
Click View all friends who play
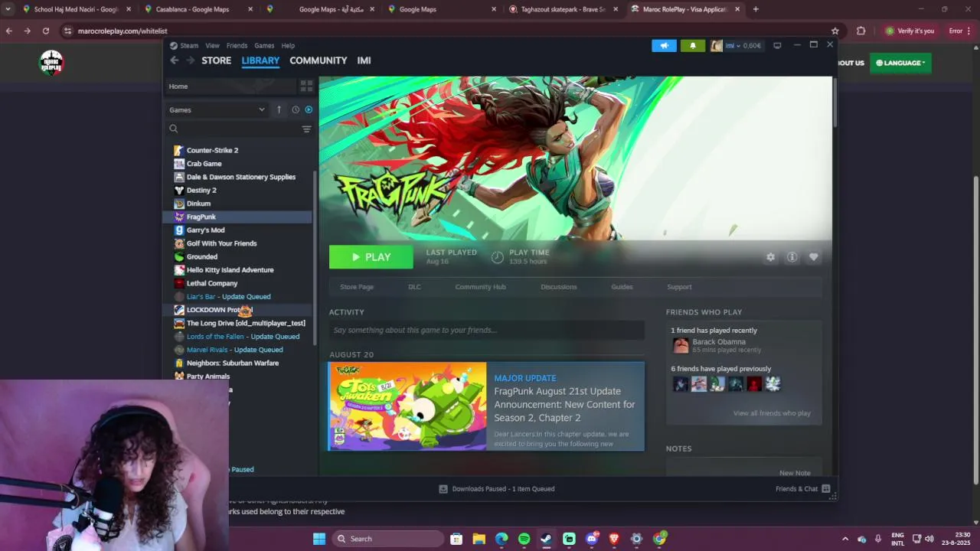(772, 413)
